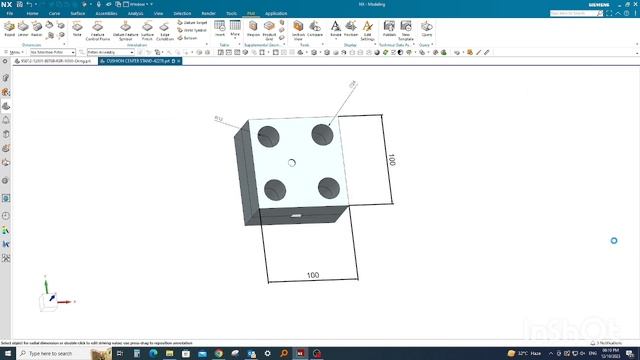Click the Balloon annotation tool

click(188, 38)
